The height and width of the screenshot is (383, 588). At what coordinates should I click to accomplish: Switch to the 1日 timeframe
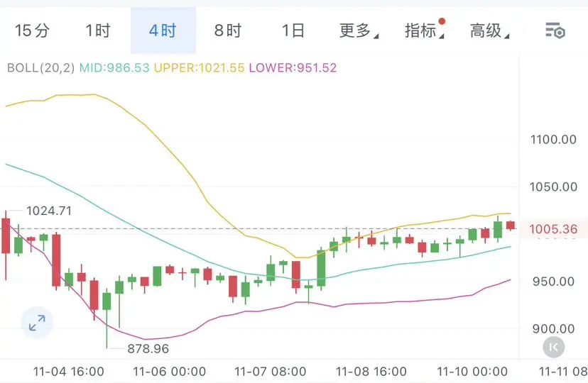point(293,30)
